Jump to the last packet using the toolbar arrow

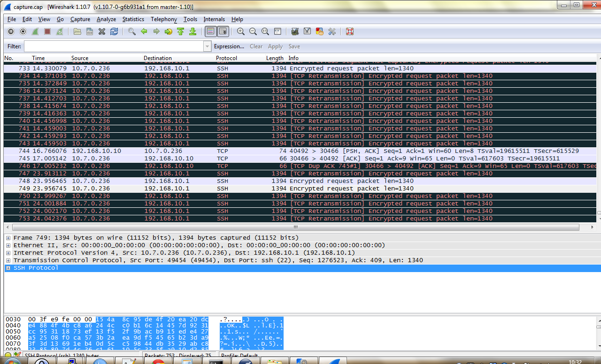(x=193, y=31)
